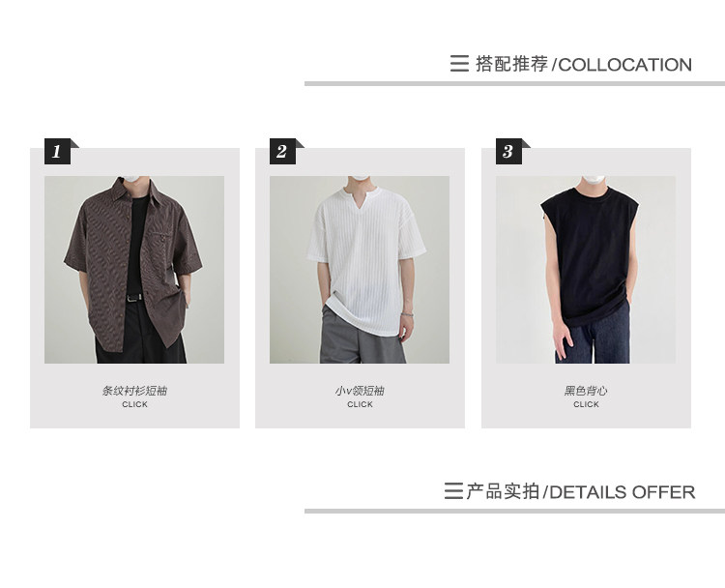This screenshot has width=725, height=588.
Task: Open the black sleeveless vest photo
Action: click(586, 270)
